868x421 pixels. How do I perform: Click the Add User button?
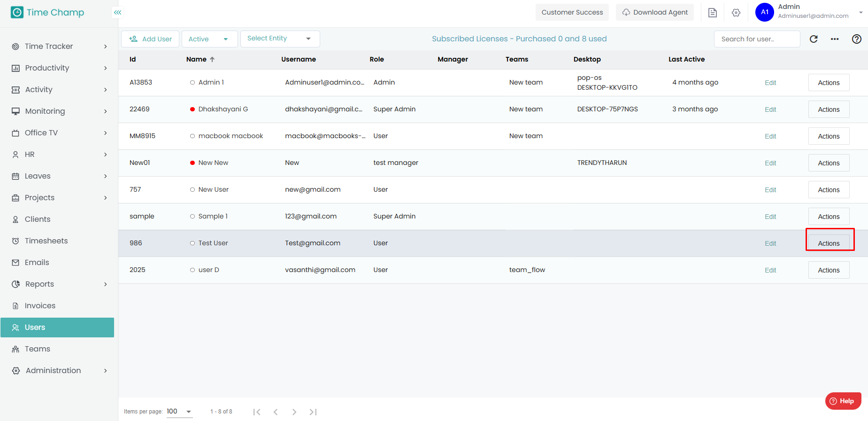(x=150, y=39)
